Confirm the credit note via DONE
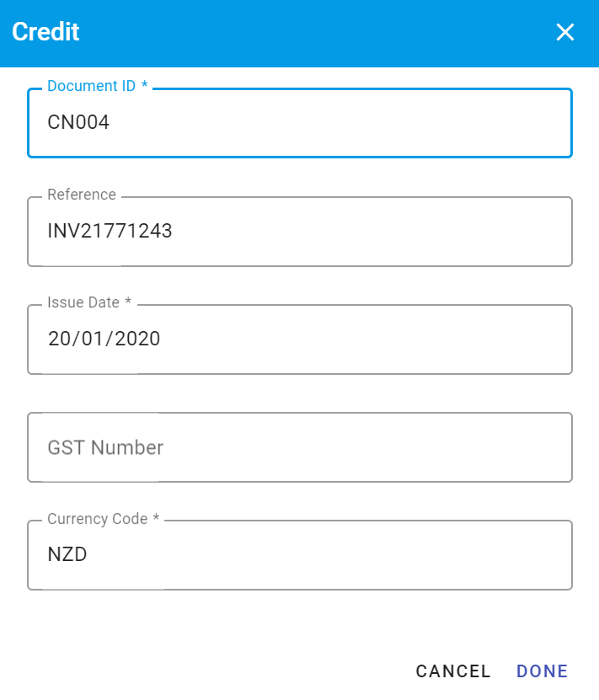 point(542,671)
